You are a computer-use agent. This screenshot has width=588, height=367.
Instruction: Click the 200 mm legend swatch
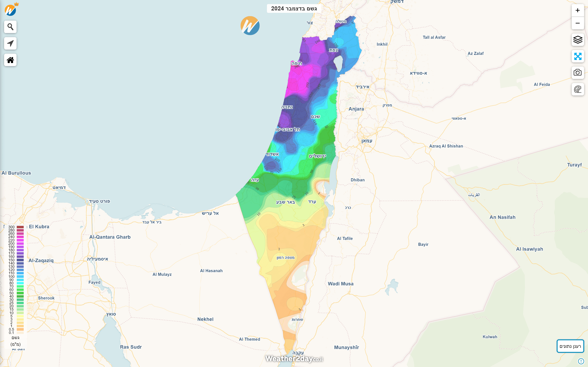[20, 243]
